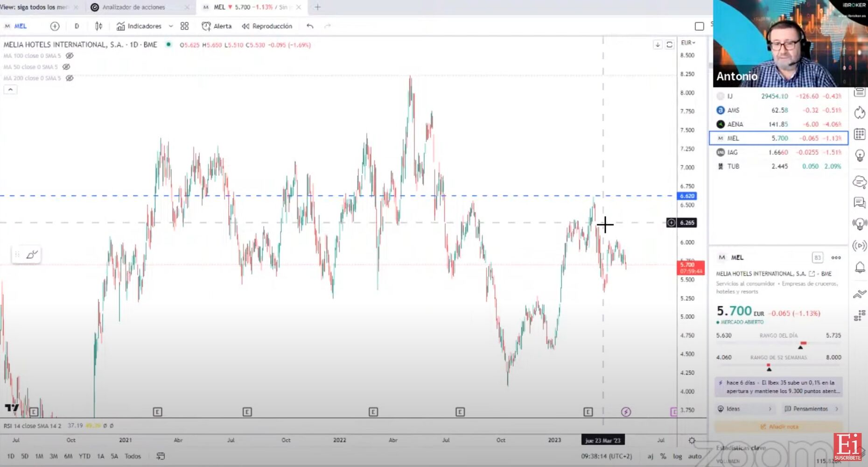Select TUB row in the watchlist

778,166
